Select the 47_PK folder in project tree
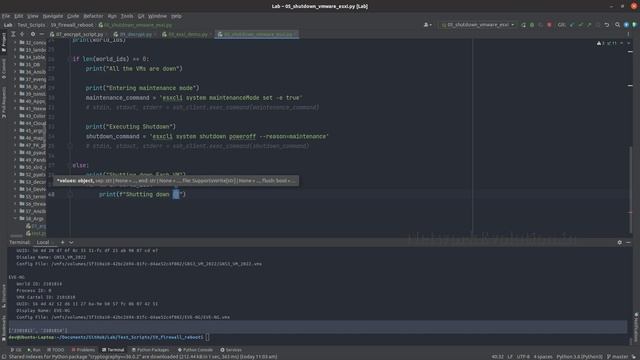 (32, 145)
